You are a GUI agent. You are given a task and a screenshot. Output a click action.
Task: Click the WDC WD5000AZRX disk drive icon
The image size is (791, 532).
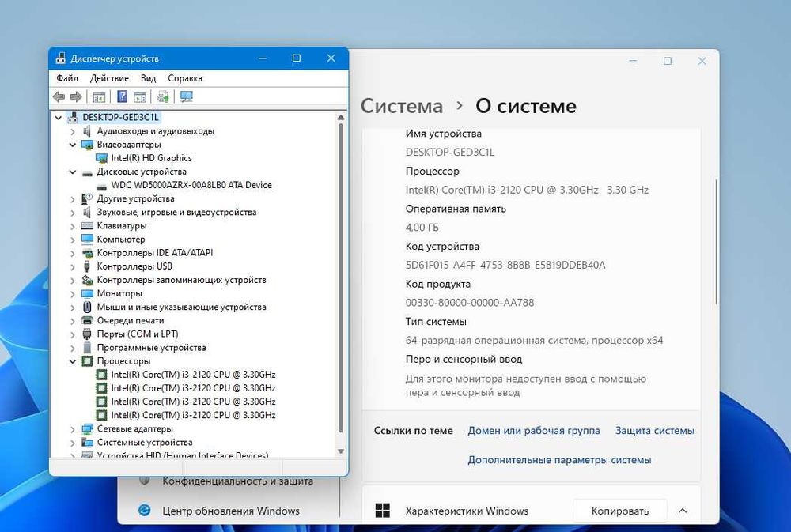101,186
